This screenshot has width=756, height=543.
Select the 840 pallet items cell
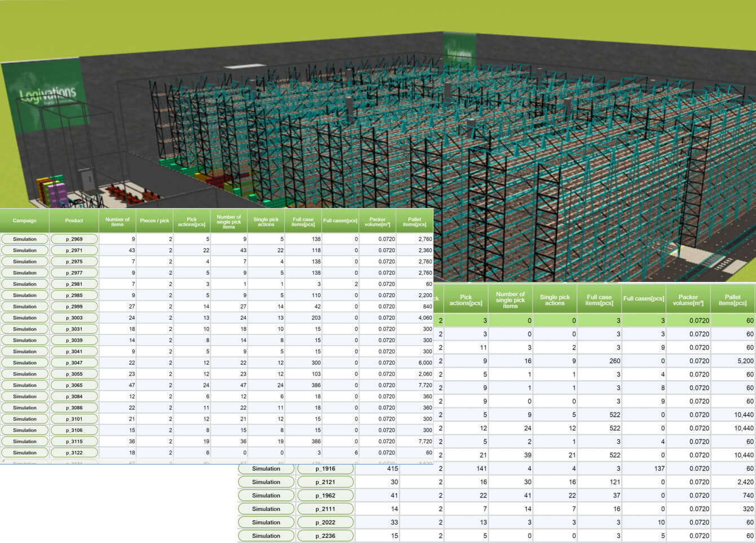coord(414,307)
